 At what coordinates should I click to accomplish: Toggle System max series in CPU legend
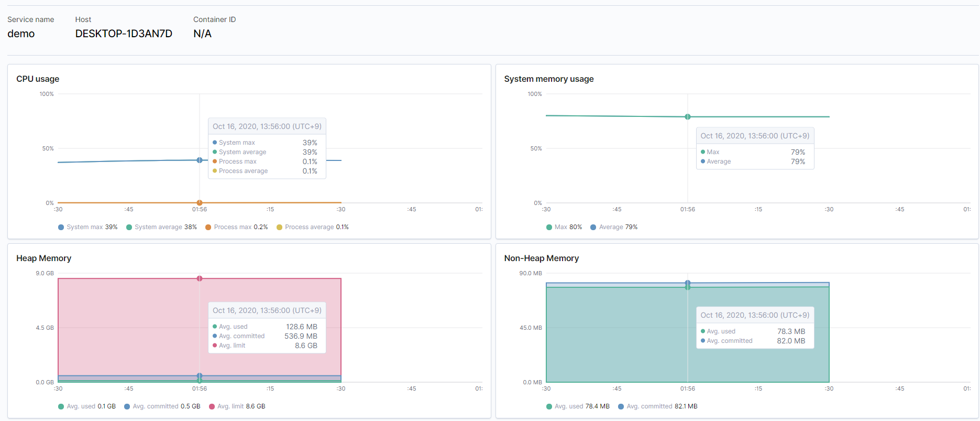click(87, 227)
